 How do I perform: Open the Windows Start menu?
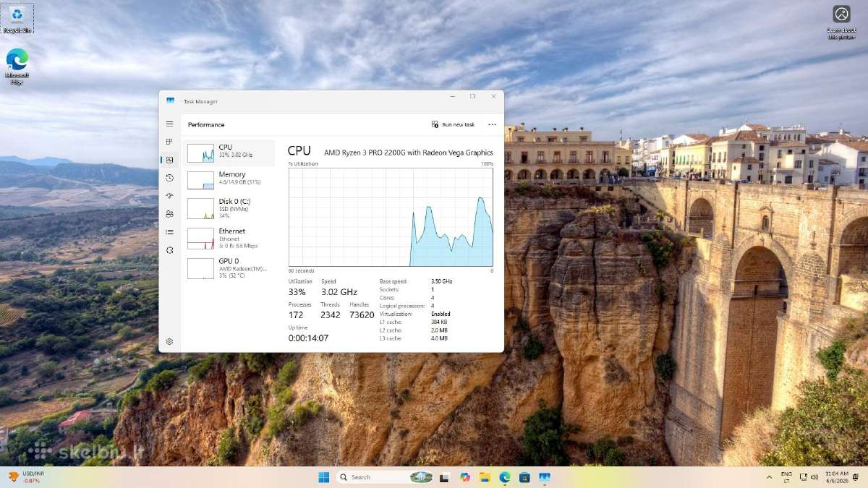(323, 477)
